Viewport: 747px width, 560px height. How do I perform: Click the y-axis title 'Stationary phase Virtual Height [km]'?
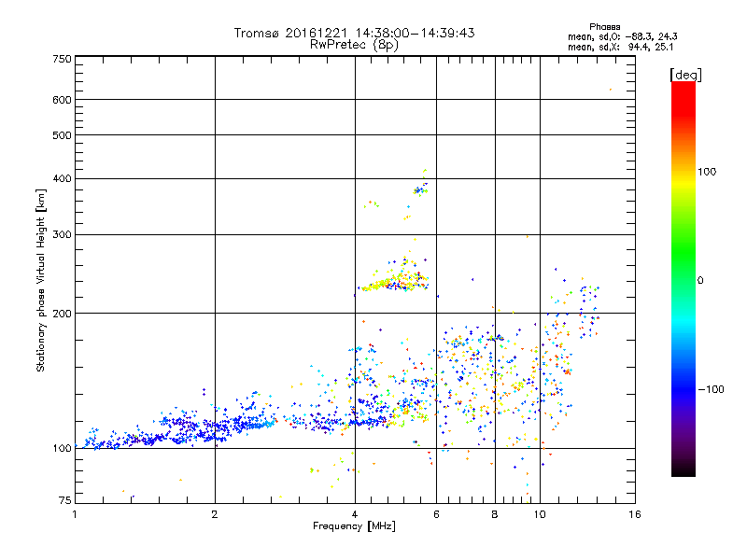(x=41, y=281)
